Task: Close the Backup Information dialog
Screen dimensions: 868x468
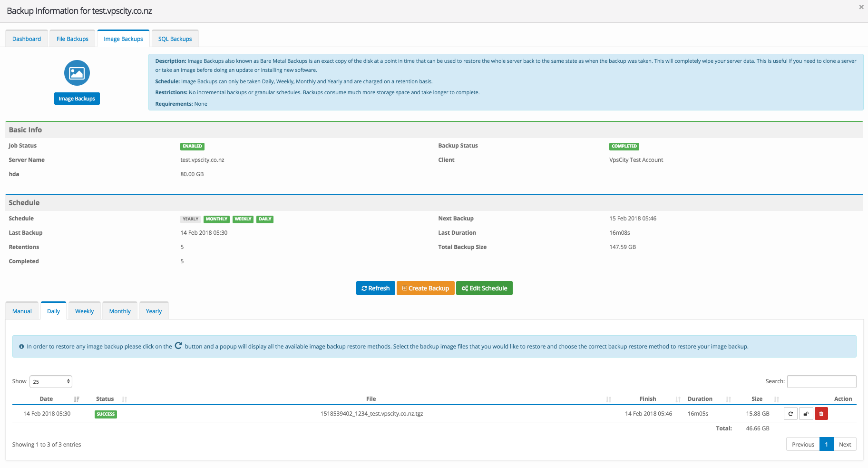Action: coord(861,7)
